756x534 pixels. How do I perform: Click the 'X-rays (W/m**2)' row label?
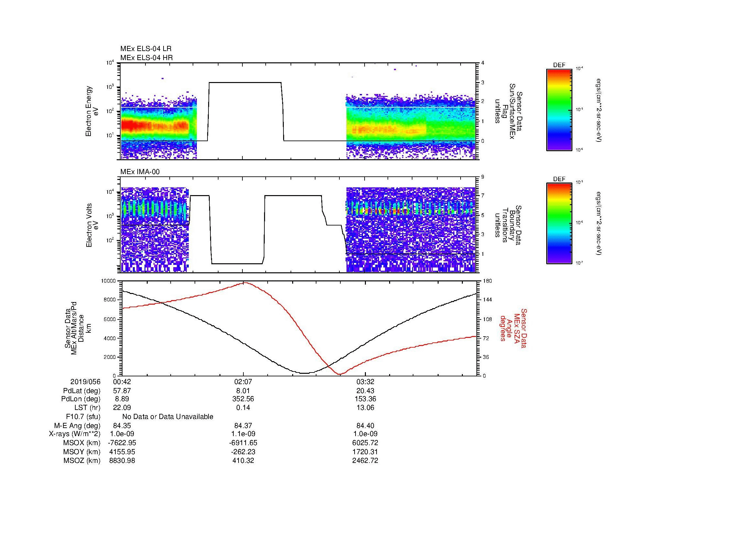75,434
